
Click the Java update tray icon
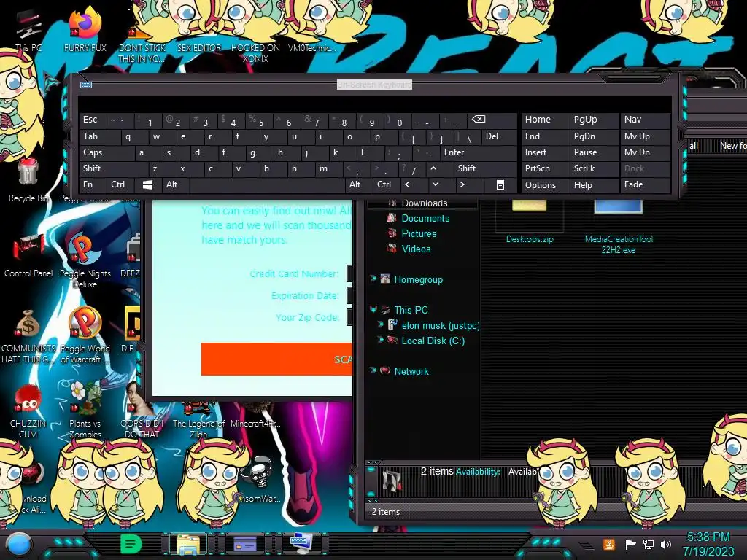point(609,544)
